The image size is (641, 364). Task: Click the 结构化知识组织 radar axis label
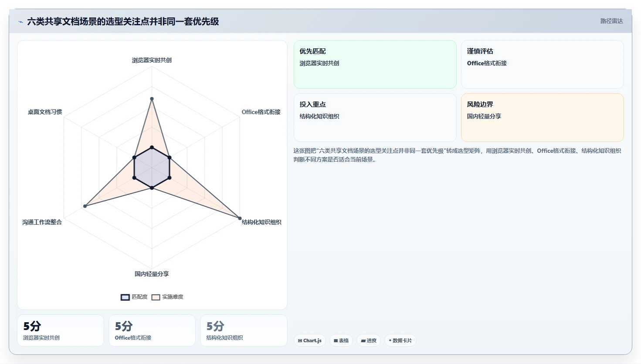click(261, 222)
